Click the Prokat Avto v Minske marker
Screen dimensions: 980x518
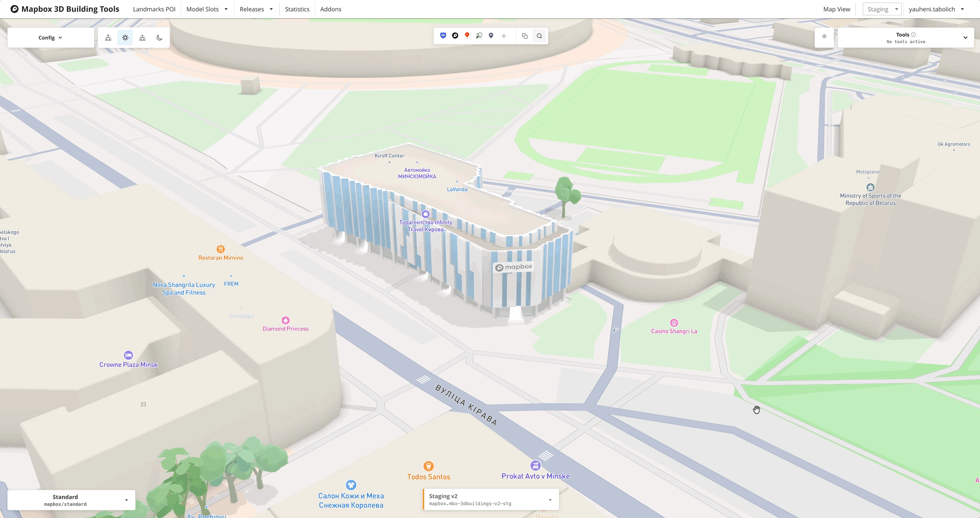tap(535, 465)
